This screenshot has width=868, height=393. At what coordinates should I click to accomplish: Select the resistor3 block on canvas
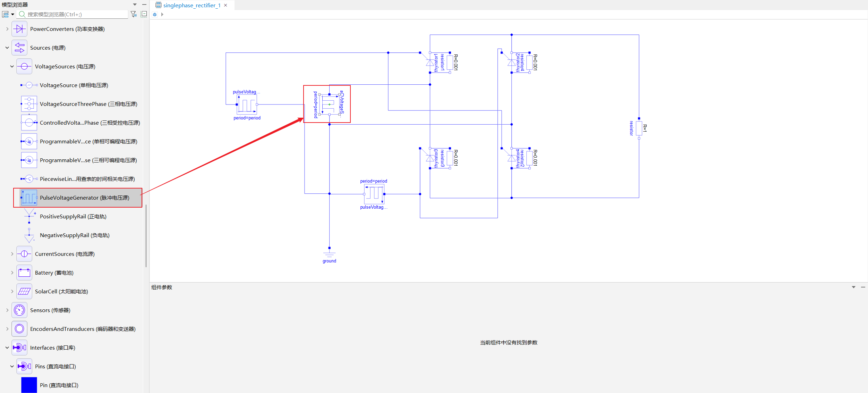pos(450,158)
